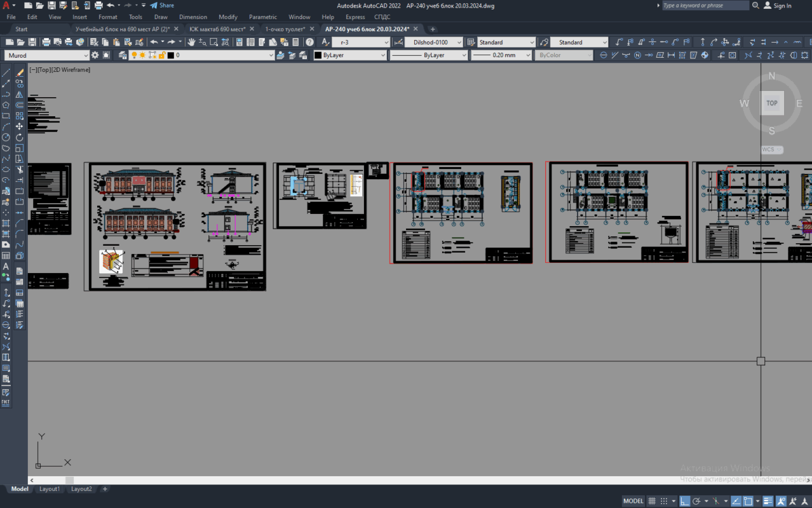Click the Undo arrow icon in standard toolbar
The height and width of the screenshot is (508, 812).
tap(153, 42)
